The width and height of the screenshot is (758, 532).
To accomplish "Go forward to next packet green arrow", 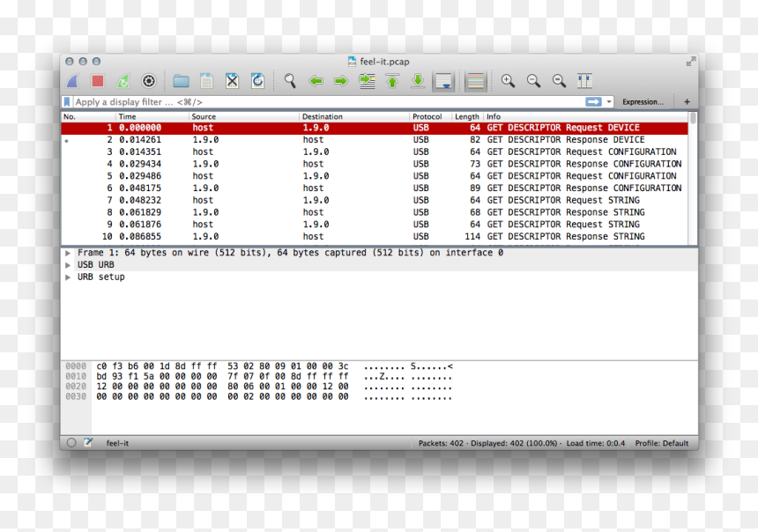I will pyautogui.click(x=341, y=81).
